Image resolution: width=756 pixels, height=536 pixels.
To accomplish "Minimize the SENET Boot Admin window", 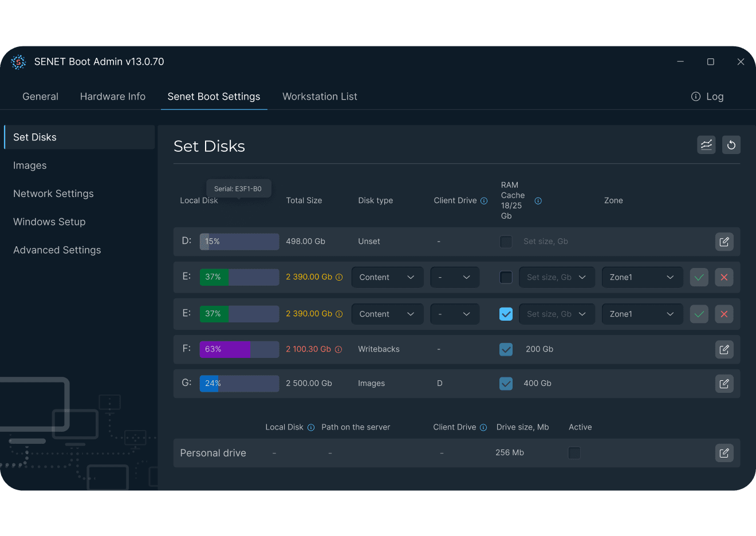I will point(680,61).
